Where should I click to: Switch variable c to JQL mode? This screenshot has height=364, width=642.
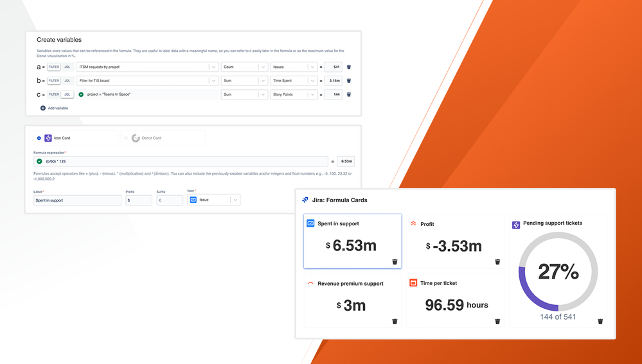coord(67,94)
